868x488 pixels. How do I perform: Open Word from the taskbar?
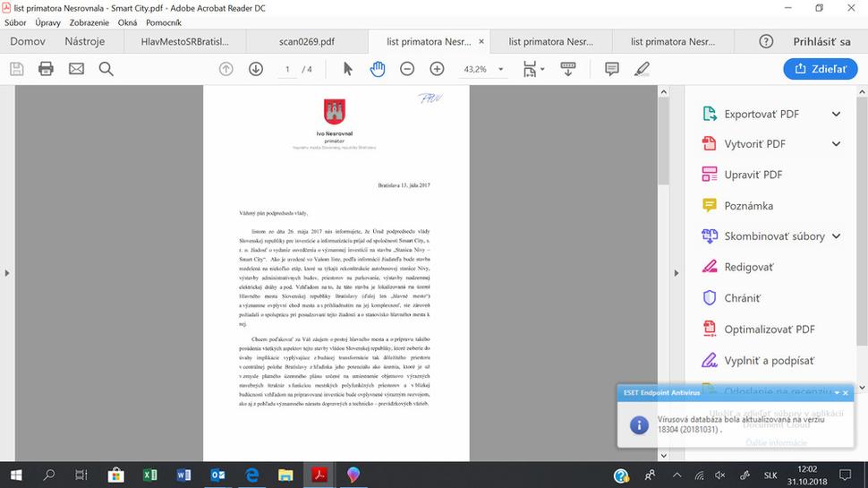183,475
